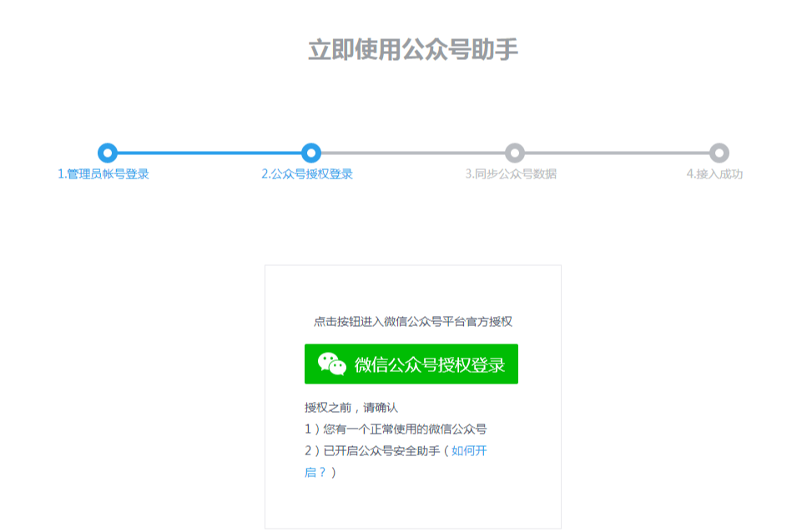Click the gray step 3 circle marker
802x532 pixels.
(515, 153)
